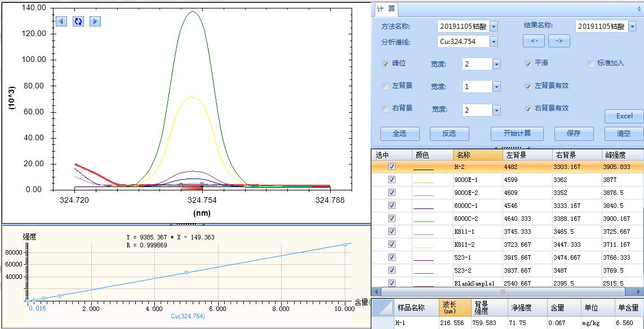Select the 计算 tab
This screenshot has height=329, width=644.
point(386,9)
